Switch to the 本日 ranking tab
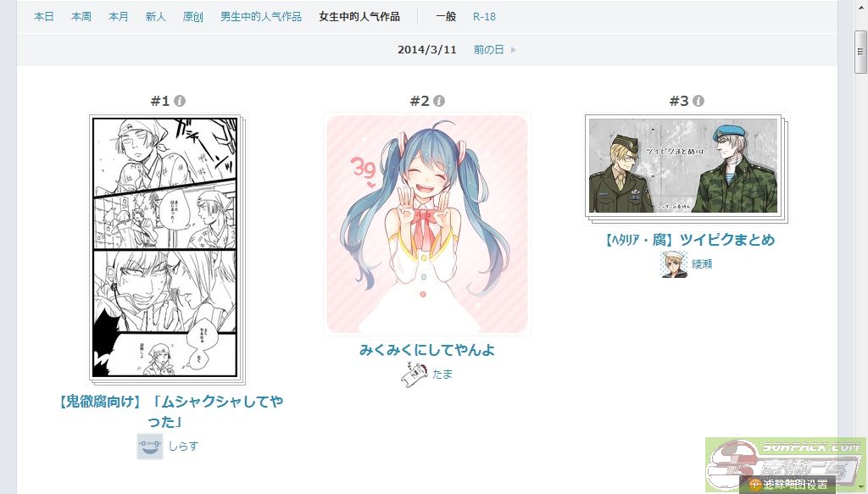The image size is (868, 494). (x=44, y=17)
